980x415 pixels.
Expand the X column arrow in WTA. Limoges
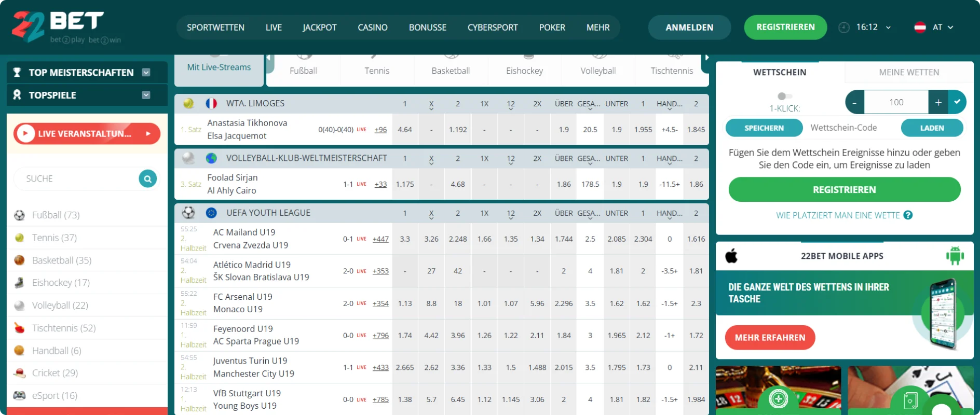pos(431,109)
